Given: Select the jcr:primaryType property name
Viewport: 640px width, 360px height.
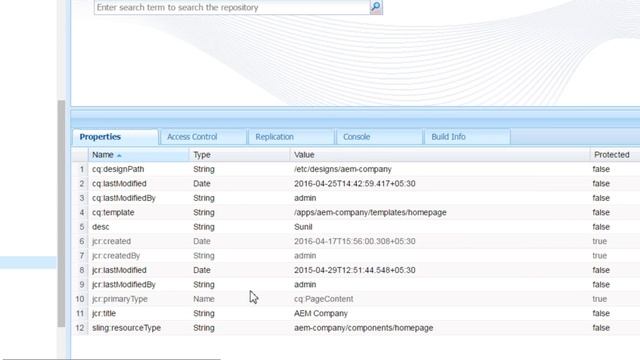Looking at the screenshot, I should pos(120,299).
